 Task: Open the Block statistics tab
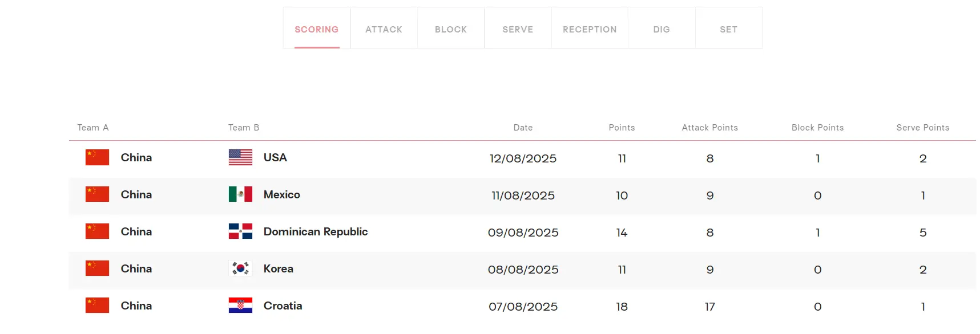(x=450, y=29)
